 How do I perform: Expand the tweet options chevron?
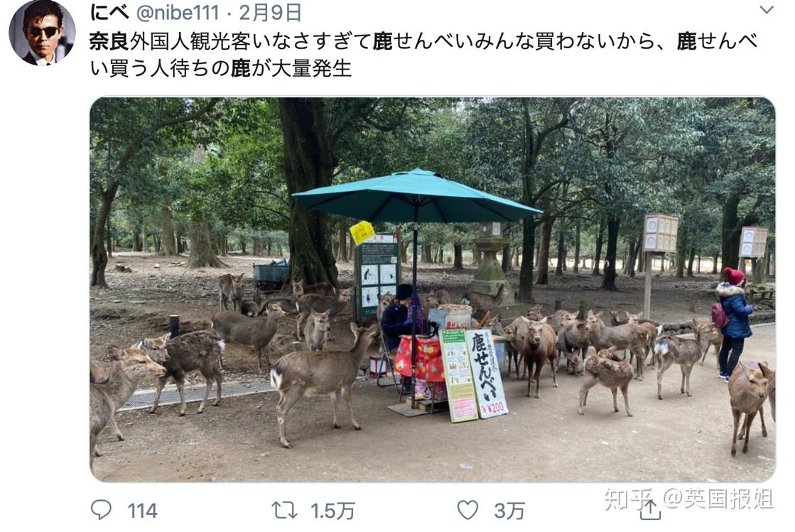tap(766, 10)
